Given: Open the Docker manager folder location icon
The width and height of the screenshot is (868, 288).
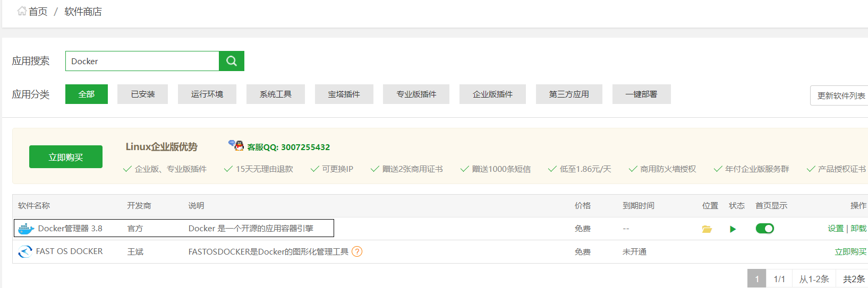Looking at the screenshot, I should [707, 229].
